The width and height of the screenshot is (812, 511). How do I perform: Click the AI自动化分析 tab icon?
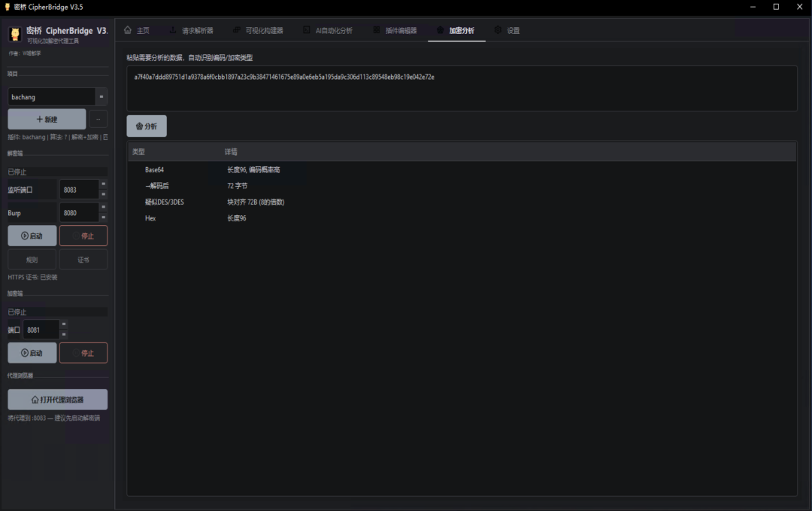pyautogui.click(x=307, y=30)
